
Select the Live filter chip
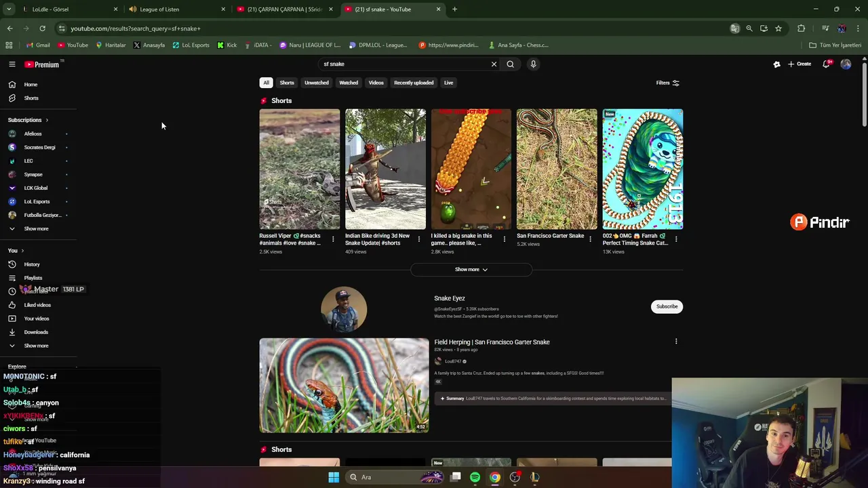pyautogui.click(x=448, y=83)
